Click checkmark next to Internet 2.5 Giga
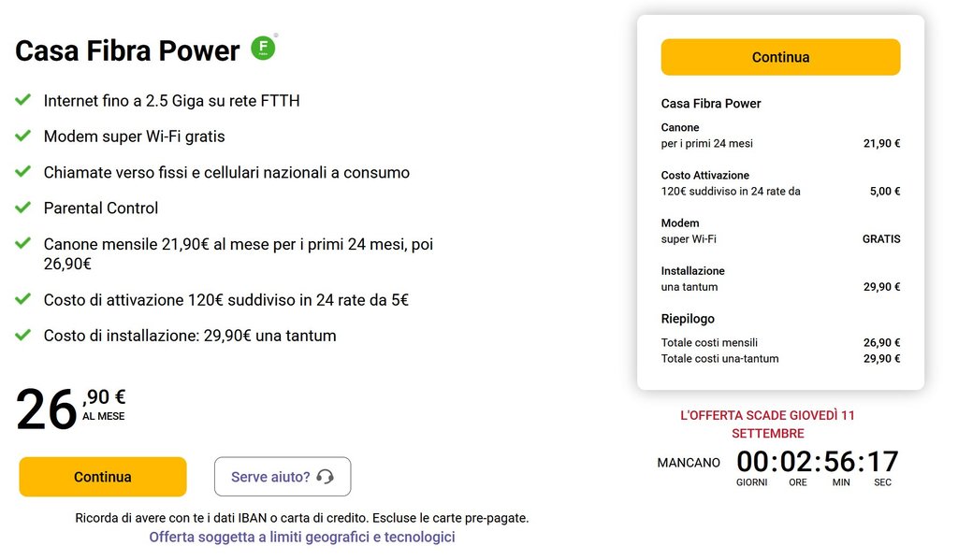958x560 pixels. (x=23, y=100)
